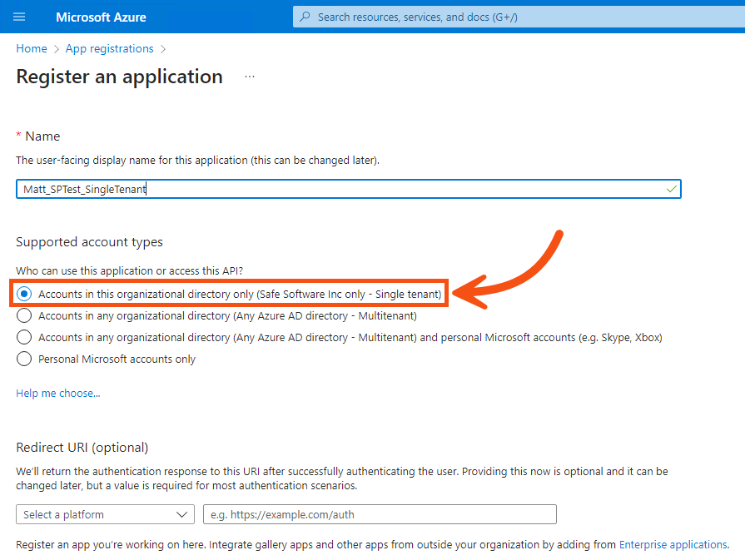This screenshot has width=745, height=560.
Task: Navigate to Home via breadcrumb
Action: pos(31,48)
